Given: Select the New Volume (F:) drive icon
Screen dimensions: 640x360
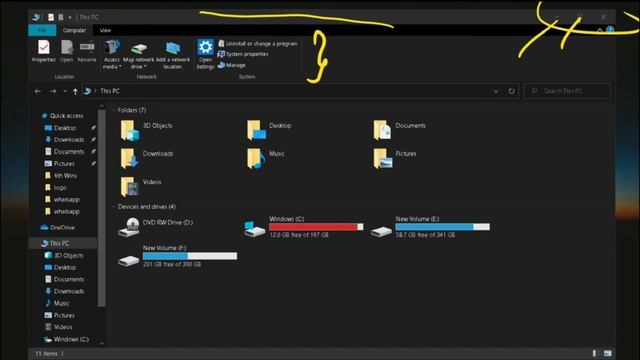Looking at the screenshot, I should click(129, 260).
